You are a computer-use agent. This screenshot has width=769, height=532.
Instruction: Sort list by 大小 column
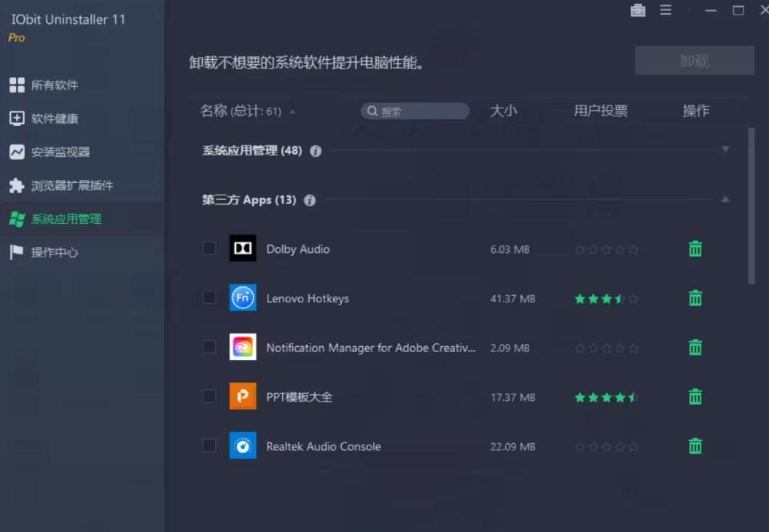point(504,111)
